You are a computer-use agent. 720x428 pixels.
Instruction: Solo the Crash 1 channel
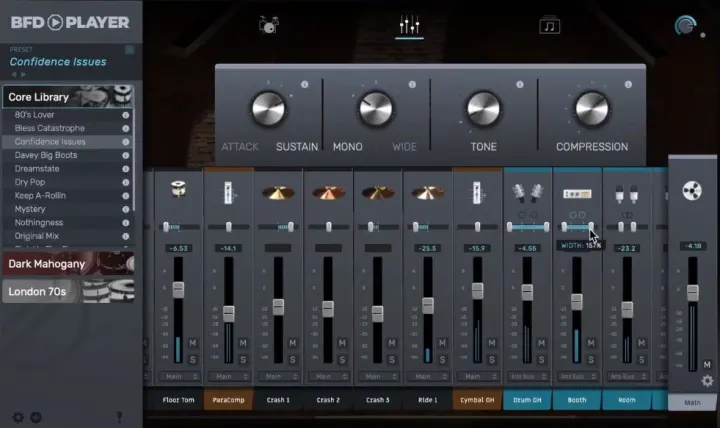[x=292, y=360]
